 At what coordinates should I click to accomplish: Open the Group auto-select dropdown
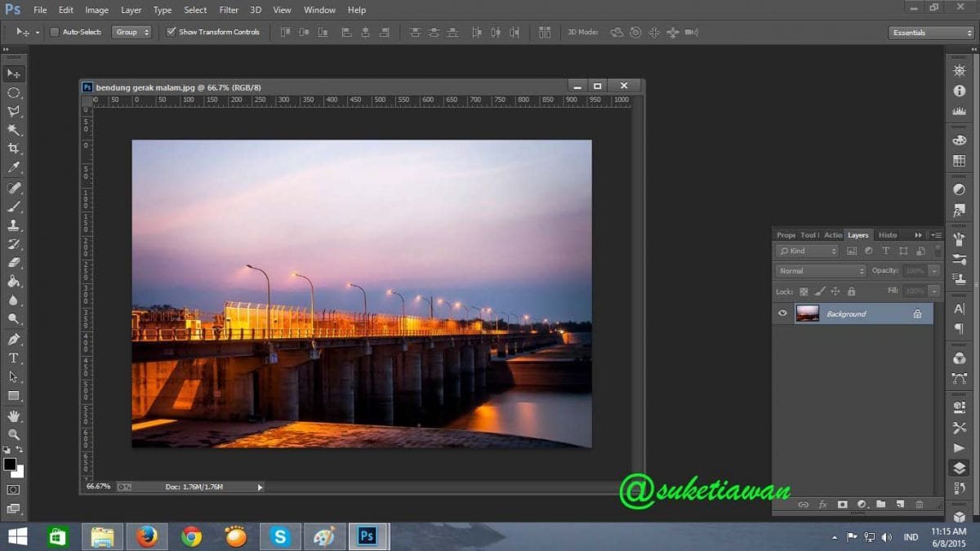pyautogui.click(x=131, y=33)
